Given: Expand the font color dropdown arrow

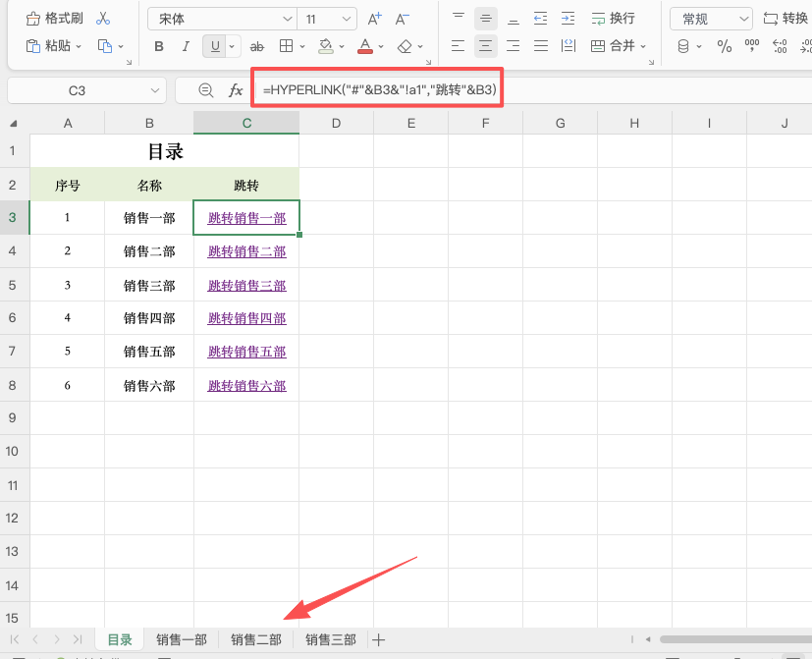Looking at the screenshot, I should 381,46.
